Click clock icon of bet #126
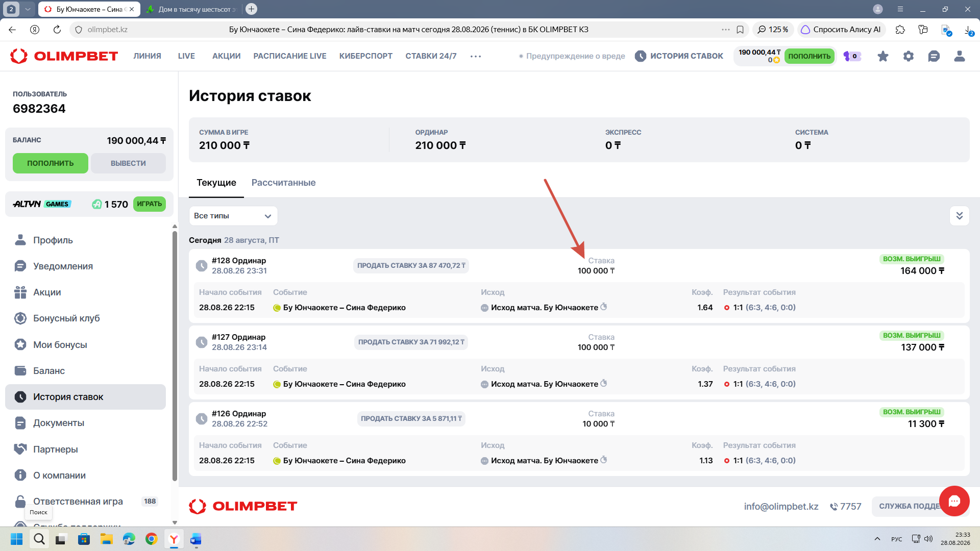The width and height of the screenshot is (980, 551). 202,419
